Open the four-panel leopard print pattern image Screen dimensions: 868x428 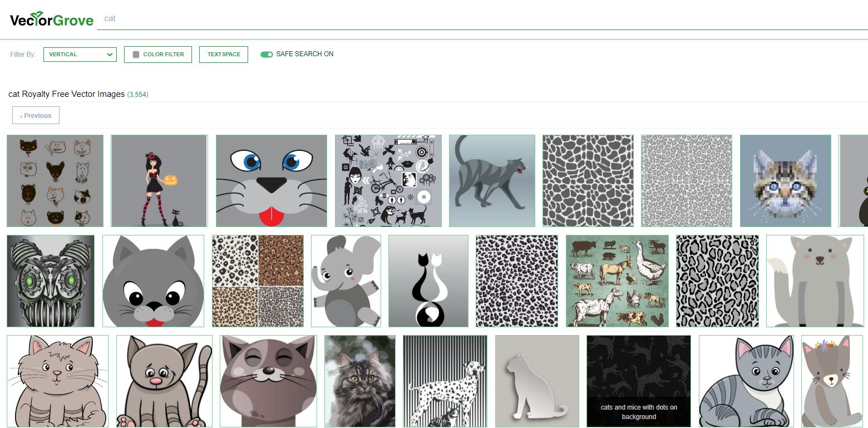(258, 281)
